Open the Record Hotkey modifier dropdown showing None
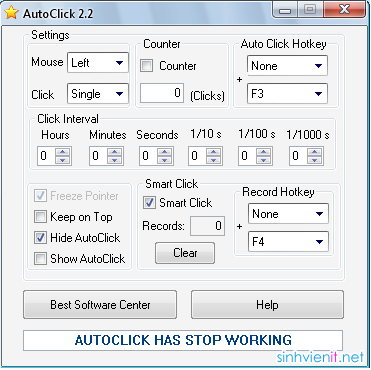This screenshot has height=370, width=371. pos(288,214)
